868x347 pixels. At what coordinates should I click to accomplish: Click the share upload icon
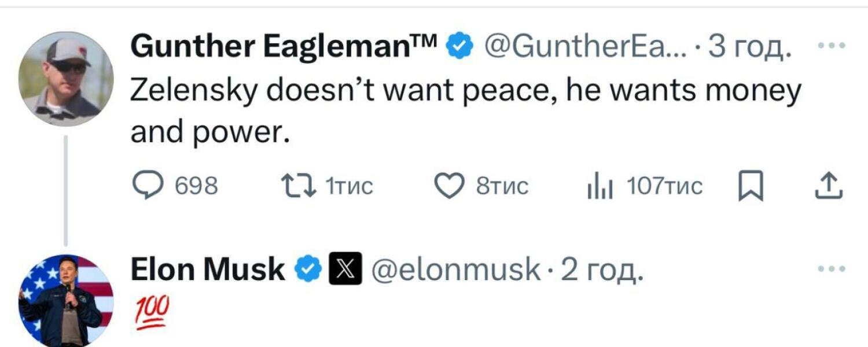coord(828,187)
